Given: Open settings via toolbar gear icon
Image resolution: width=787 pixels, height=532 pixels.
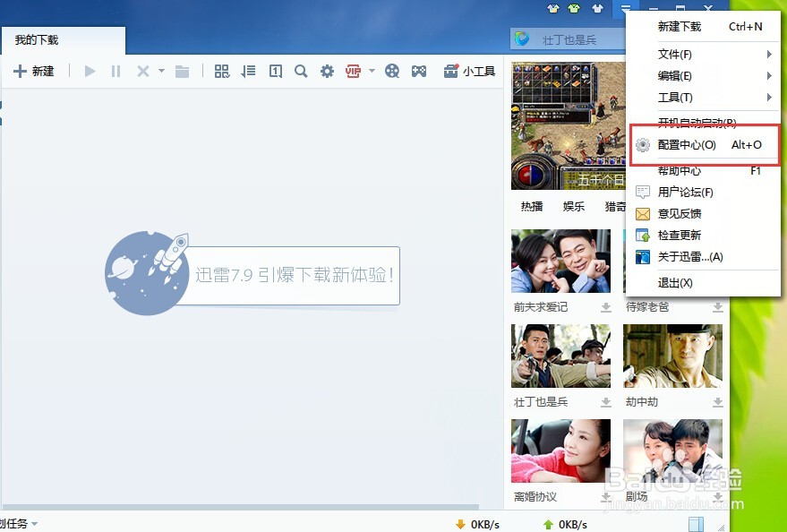Looking at the screenshot, I should (x=328, y=72).
